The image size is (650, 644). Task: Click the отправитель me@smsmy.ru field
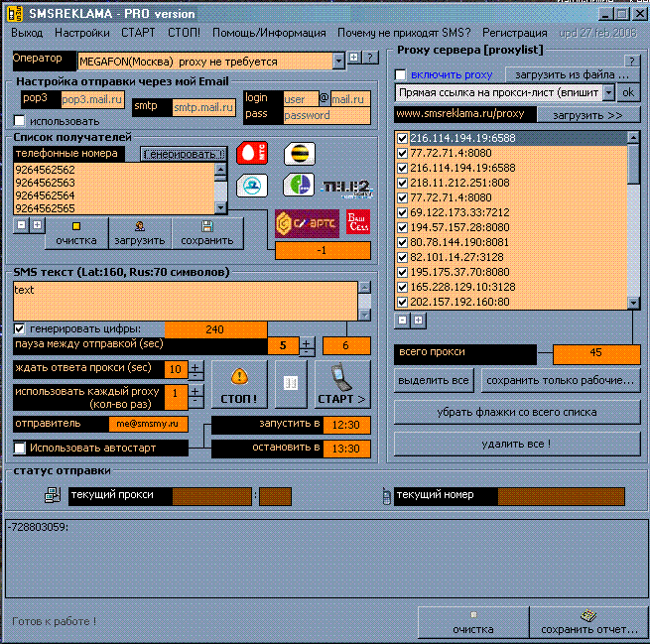(148, 424)
